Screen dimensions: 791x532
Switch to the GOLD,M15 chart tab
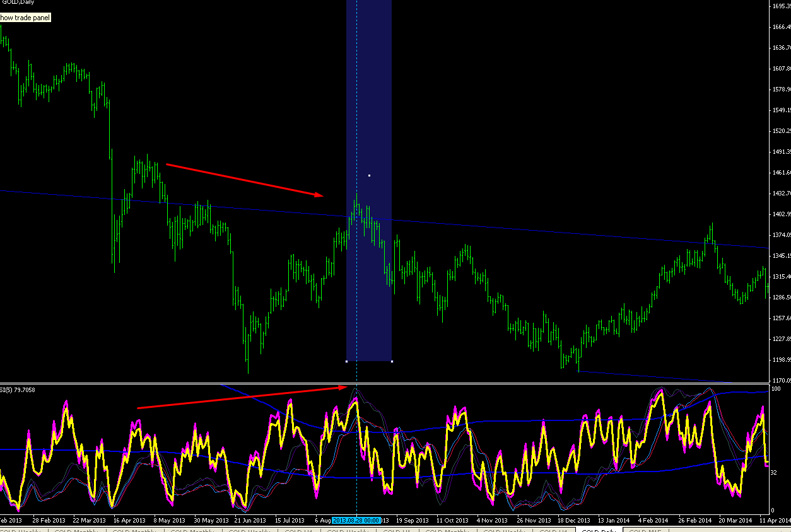(x=646, y=529)
